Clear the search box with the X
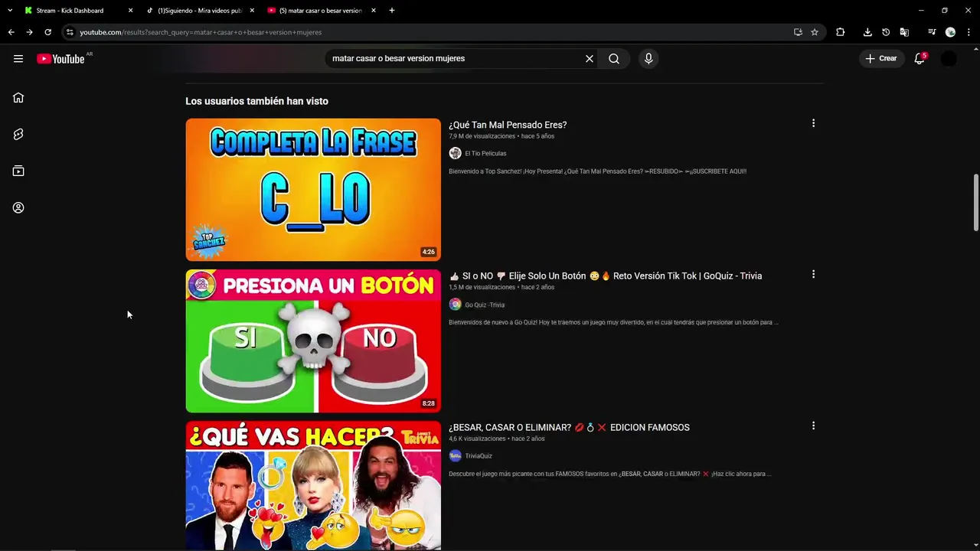 coord(590,59)
